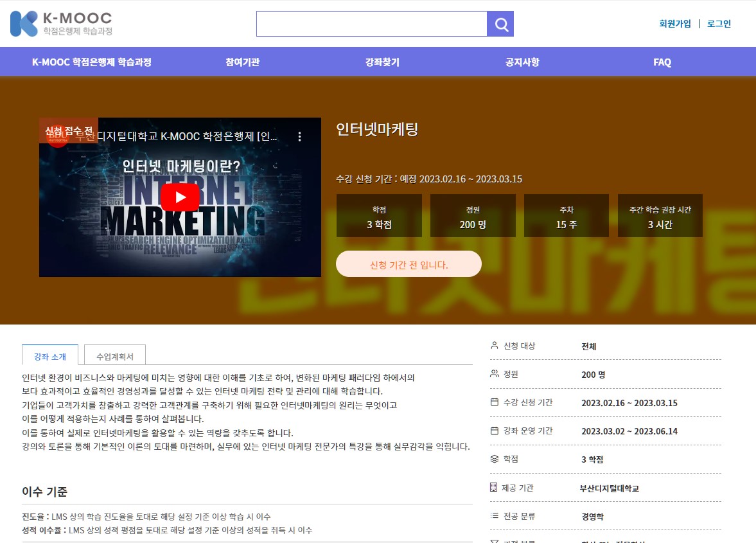
Task: Click the 정원 200 명 info box
Action: click(473, 215)
